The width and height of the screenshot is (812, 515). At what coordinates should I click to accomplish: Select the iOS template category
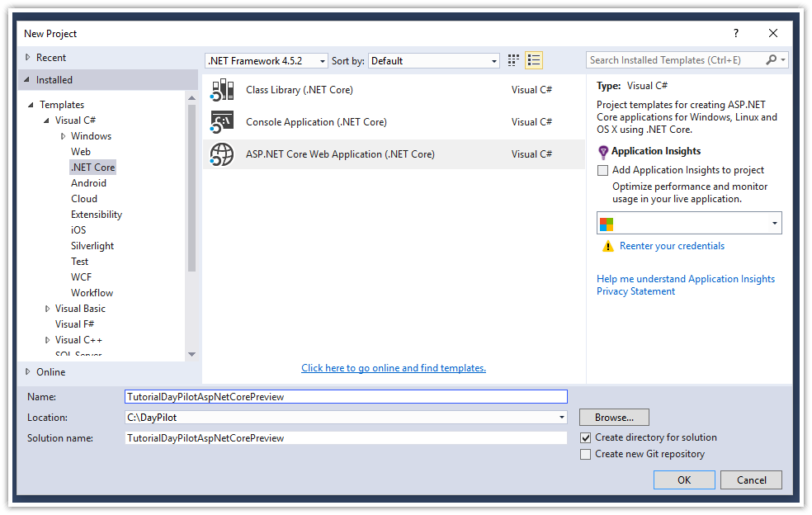[x=78, y=230]
